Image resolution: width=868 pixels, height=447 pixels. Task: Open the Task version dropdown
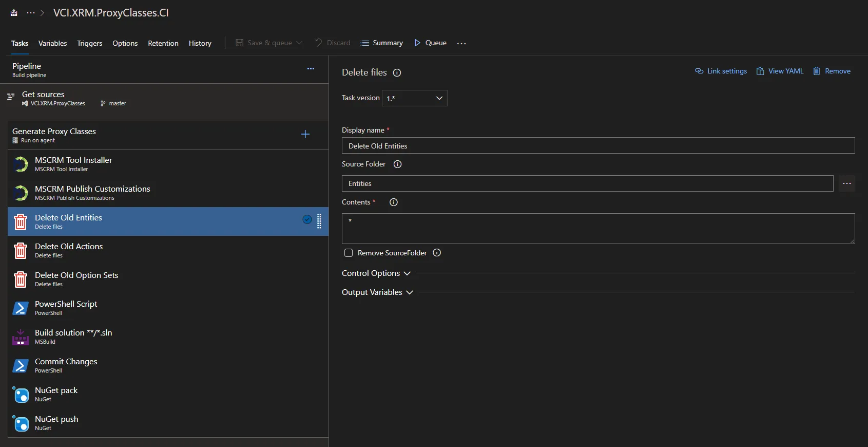(x=414, y=98)
